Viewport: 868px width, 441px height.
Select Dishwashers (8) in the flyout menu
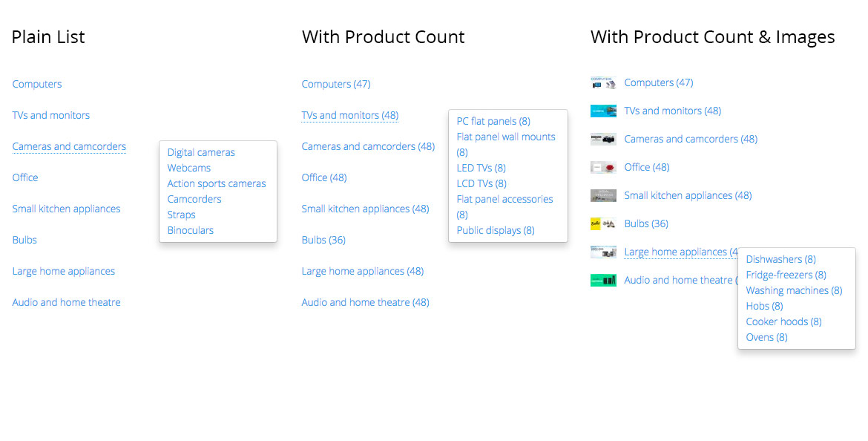tap(780, 259)
